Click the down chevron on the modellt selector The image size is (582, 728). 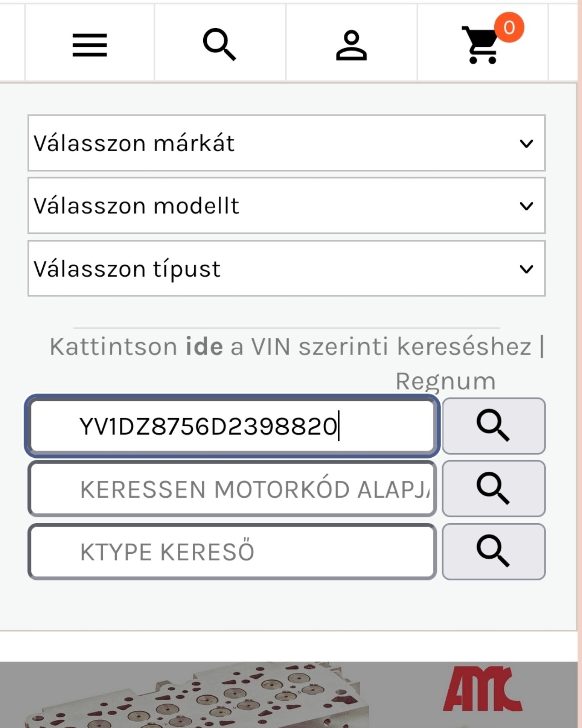526,206
